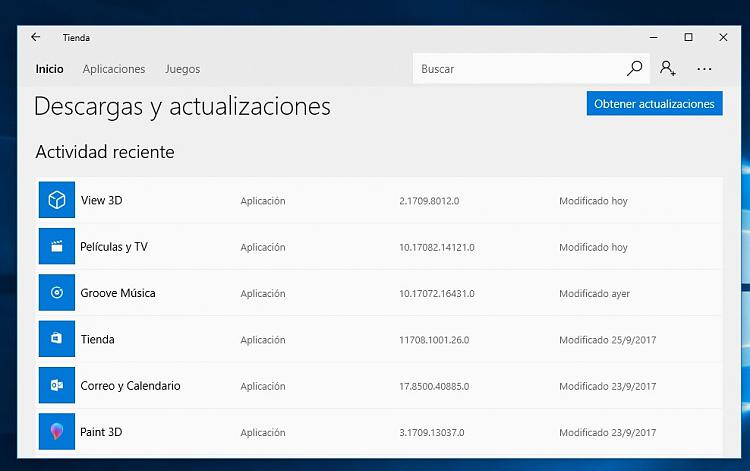Screen dimensions: 750x471
Task: Click Aplicación label in Paint 3D row
Action: click(263, 433)
